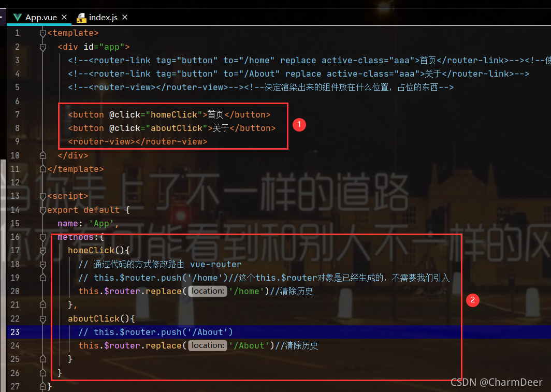Viewport: 551px width, 392px height.
Task: Fold the aboutClick() method at line 22
Action: (x=43, y=318)
